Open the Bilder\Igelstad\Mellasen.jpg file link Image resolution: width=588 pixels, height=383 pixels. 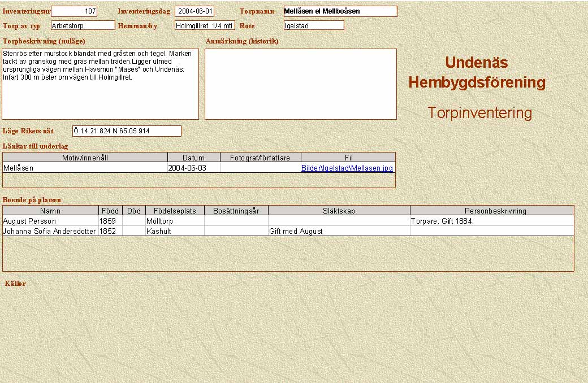click(x=347, y=168)
